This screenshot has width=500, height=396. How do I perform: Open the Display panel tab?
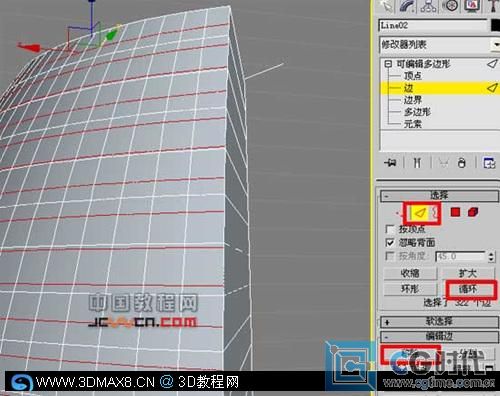click(472, 6)
